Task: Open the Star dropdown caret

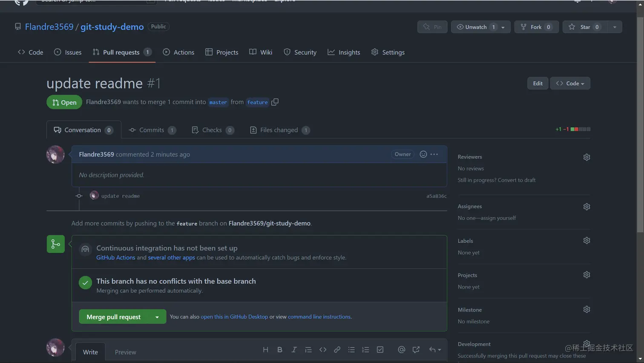Action: [x=615, y=26]
